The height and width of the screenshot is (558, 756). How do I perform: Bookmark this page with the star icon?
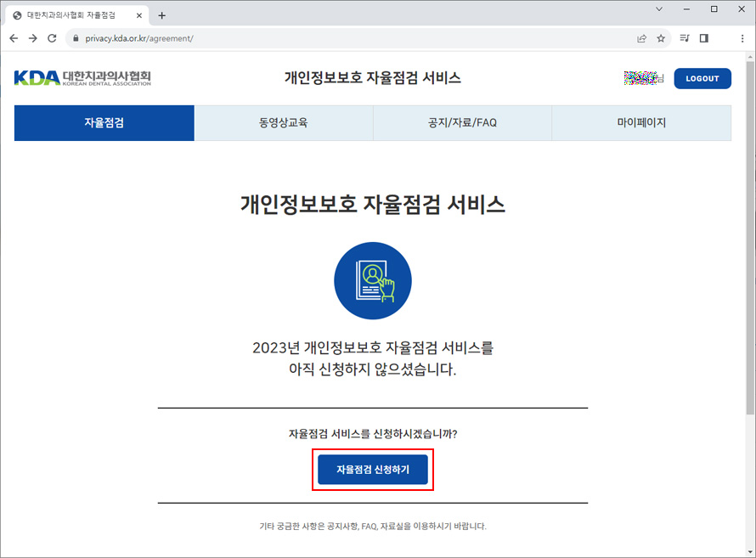(661, 38)
